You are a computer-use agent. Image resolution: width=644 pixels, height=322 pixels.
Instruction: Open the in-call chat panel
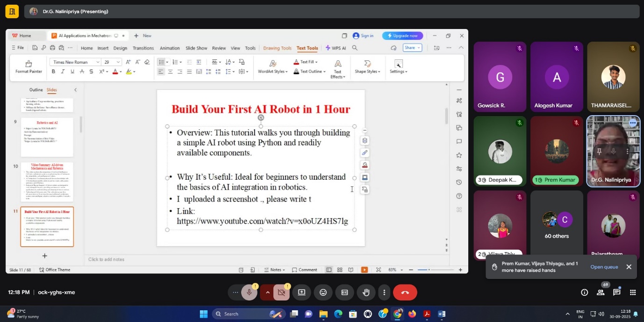tap(616, 293)
